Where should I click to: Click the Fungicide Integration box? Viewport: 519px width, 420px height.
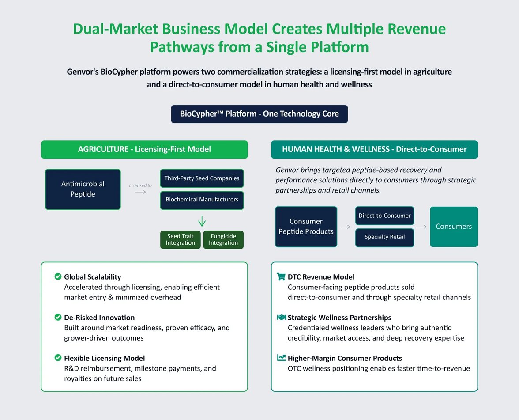(223, 239)
